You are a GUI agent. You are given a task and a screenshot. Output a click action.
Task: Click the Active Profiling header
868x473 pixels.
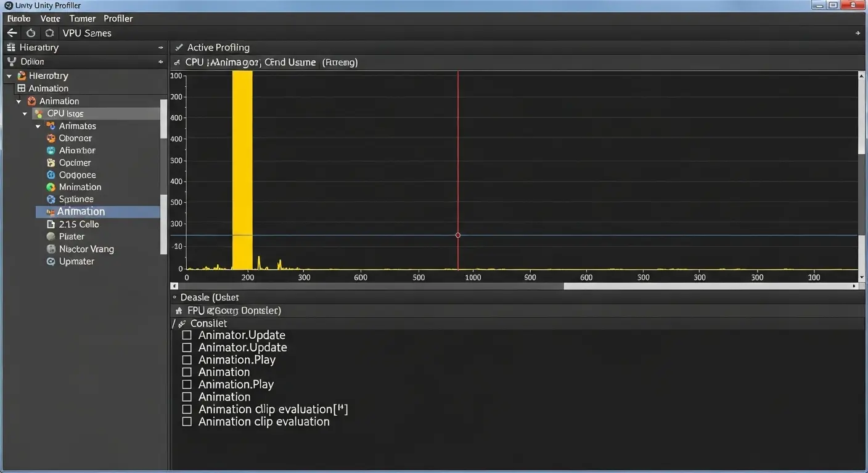pyautogui.click(x=218, y=47)
